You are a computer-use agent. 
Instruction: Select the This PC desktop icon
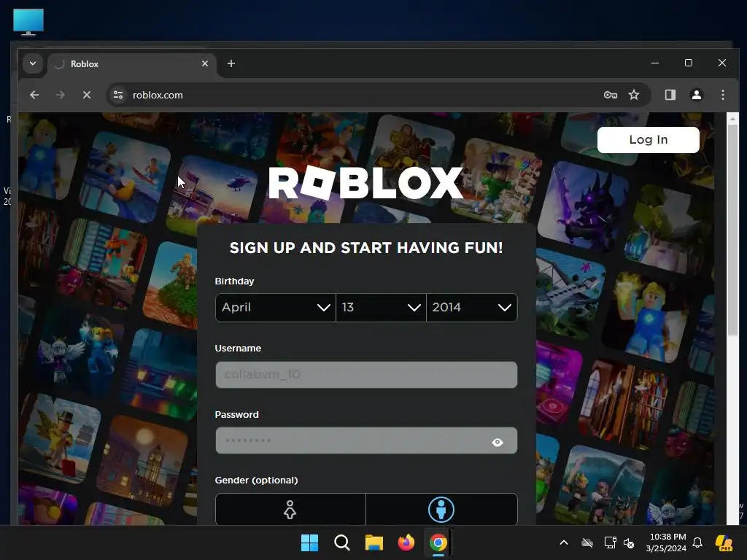tap(28, 22)
